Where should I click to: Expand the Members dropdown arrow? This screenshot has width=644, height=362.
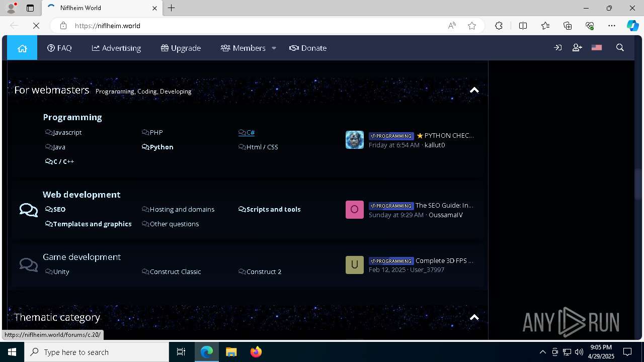pyautogui.click(x=274, y=48)
